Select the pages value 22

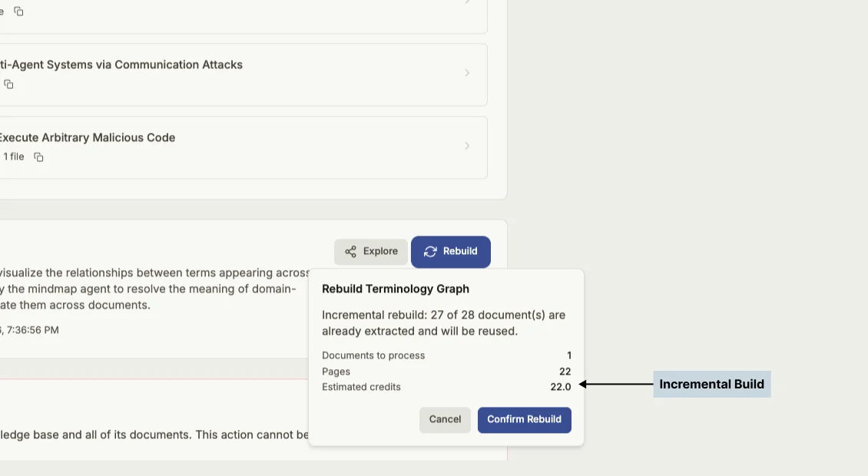565,372
